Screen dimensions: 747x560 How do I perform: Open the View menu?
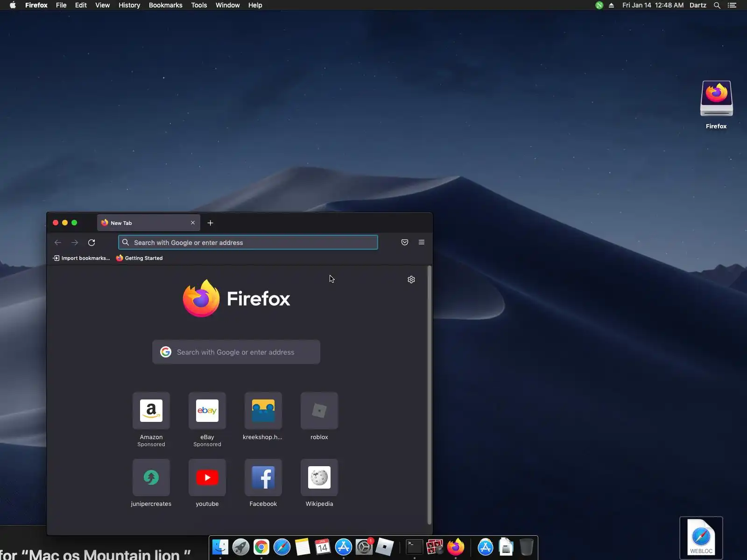[x=103, y=5]
